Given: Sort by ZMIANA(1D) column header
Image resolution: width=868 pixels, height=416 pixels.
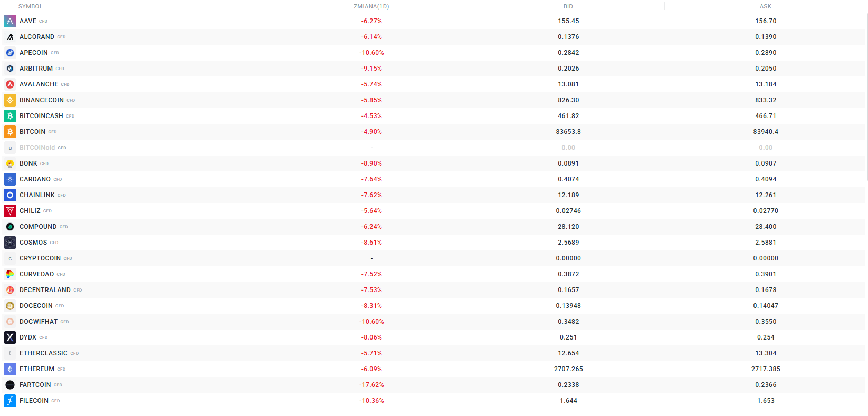Looking at the screenshot, I should tap(371, 6).
